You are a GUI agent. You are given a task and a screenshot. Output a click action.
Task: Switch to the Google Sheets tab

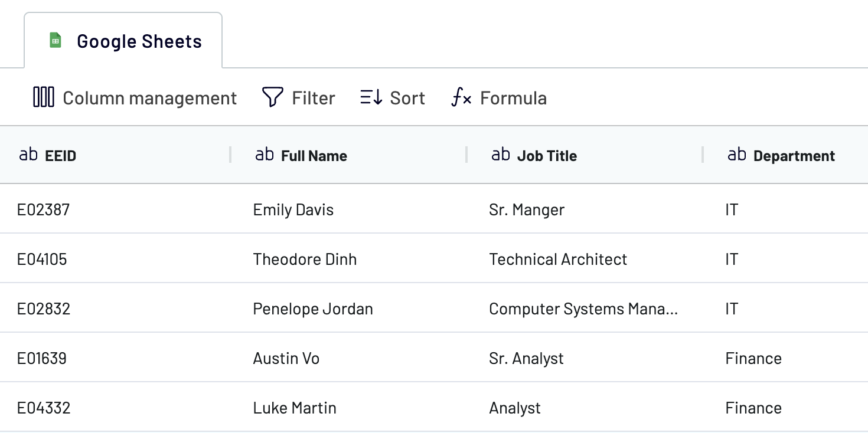point(122,40)
